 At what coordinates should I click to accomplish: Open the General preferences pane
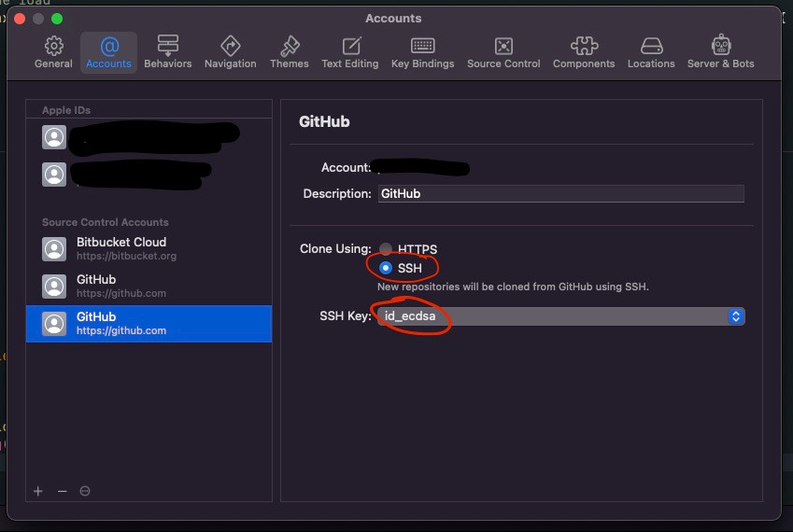coord(53,52)
